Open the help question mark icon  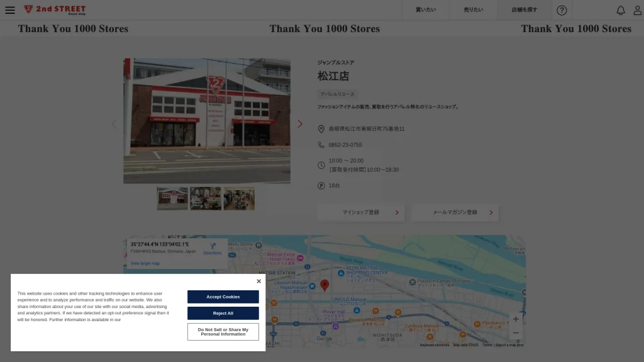pyautogui.click(x=562, y=10)
